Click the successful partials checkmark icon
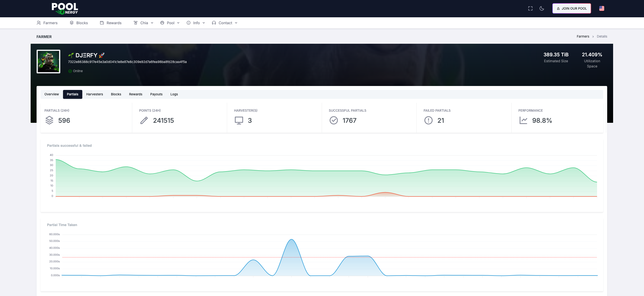This screenshot has height=296, width=644. pos(334,120)
